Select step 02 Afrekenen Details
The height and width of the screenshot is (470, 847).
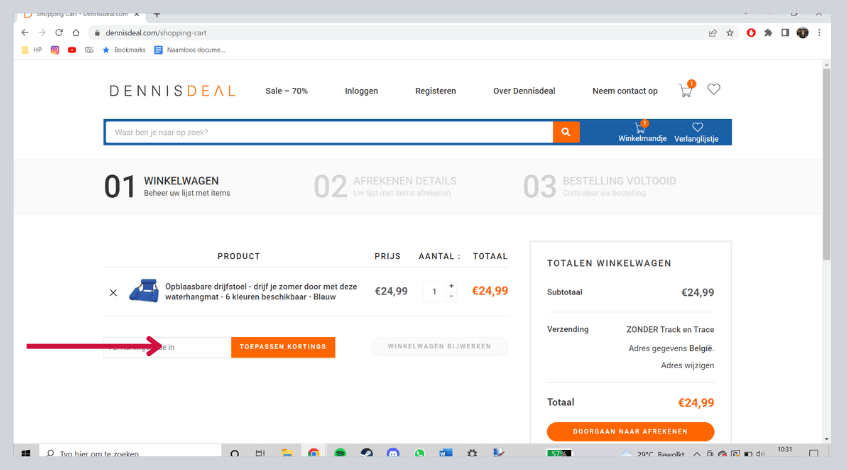[385, 186]
